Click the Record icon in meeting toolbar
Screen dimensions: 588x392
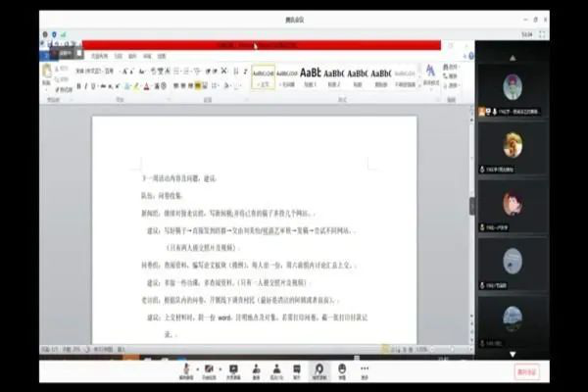point(319,370)
